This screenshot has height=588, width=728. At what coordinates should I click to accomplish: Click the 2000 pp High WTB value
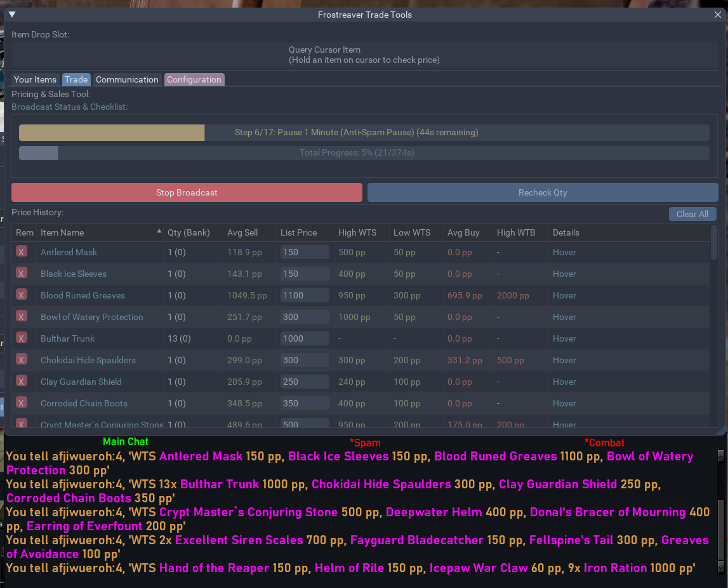pyautogui.click(x=513, y=295)
